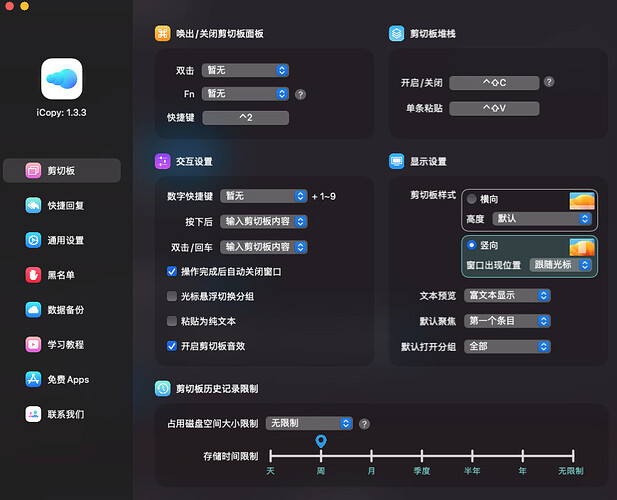Image resolution: width=617 pixels, height=500 pixels.
Task: Click the clock icon beside 剪切板历史记录限制
Action: (x=163, y=389)
